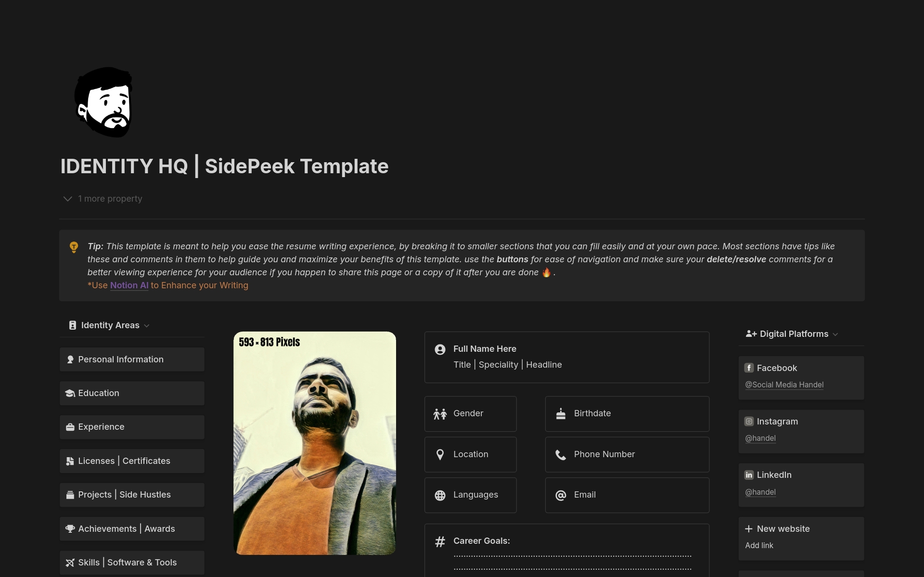Open the Digital Platforms dropdown
This screenshot has height=577, width=924.
click(792, 334)
